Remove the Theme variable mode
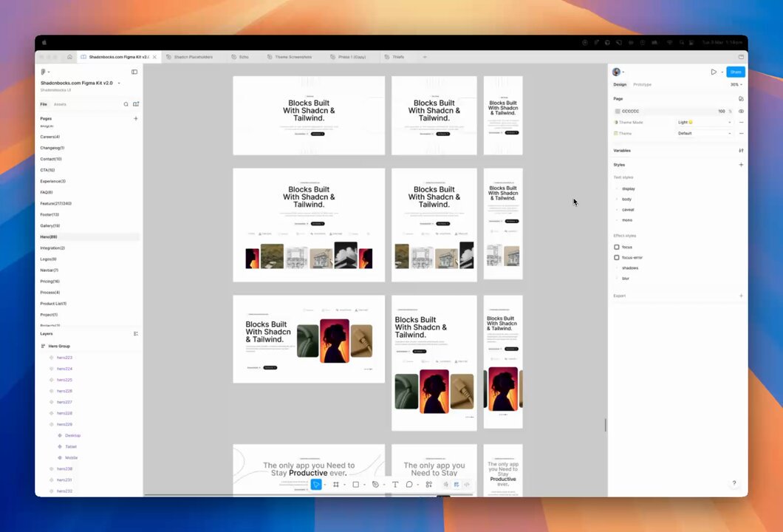The height and width of the screenshot is (532, 783). coord(741,134)
